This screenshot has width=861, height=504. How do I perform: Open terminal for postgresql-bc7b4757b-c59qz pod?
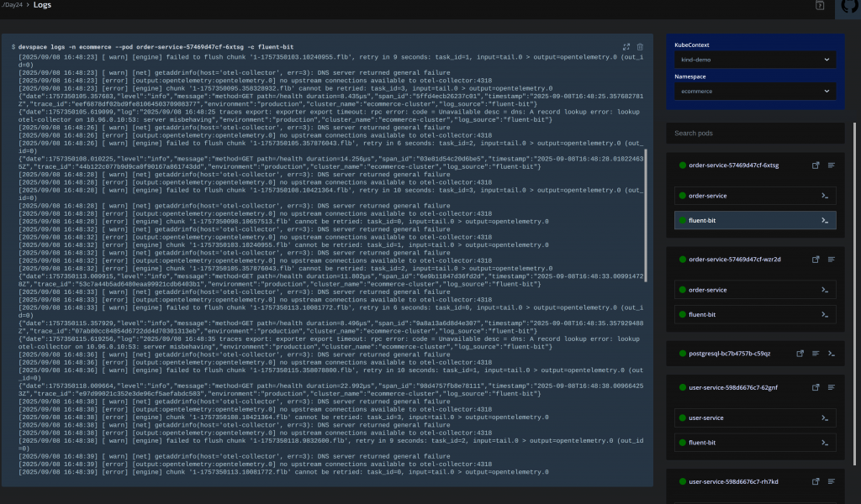pyautogui.click(x=832, y=354)
